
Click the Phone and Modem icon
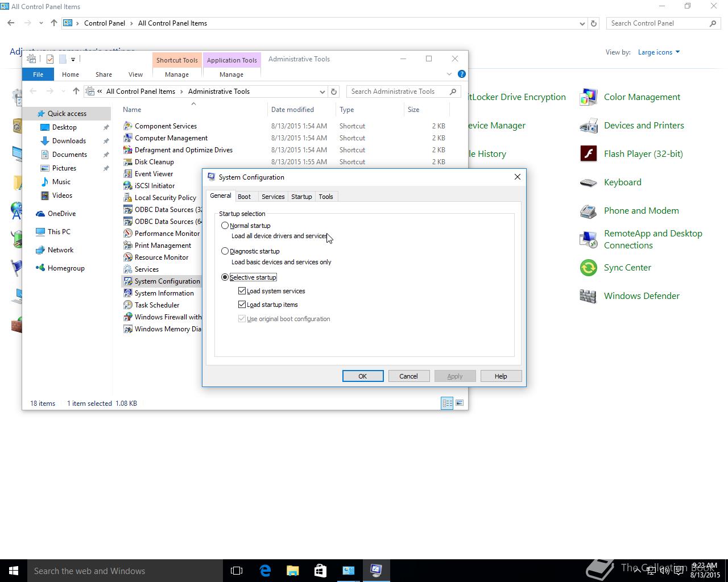point(588,211)
